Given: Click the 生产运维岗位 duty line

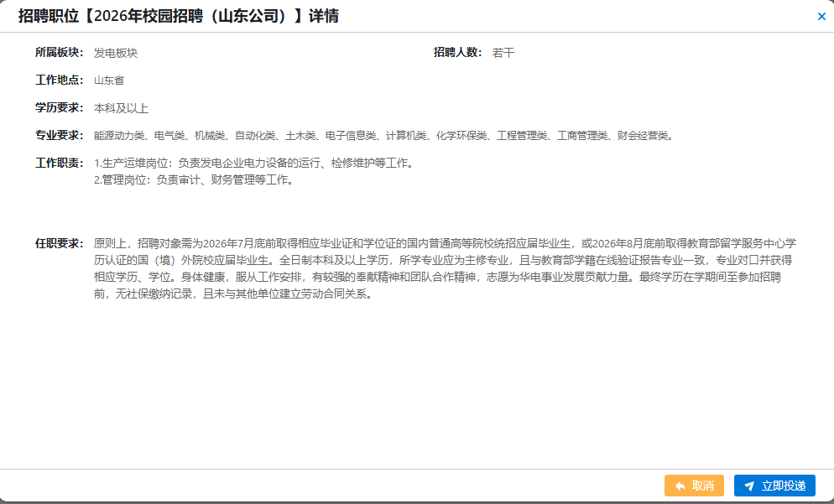Looking at the screenshot, I should pyautogui.click(x=253, y=163).
